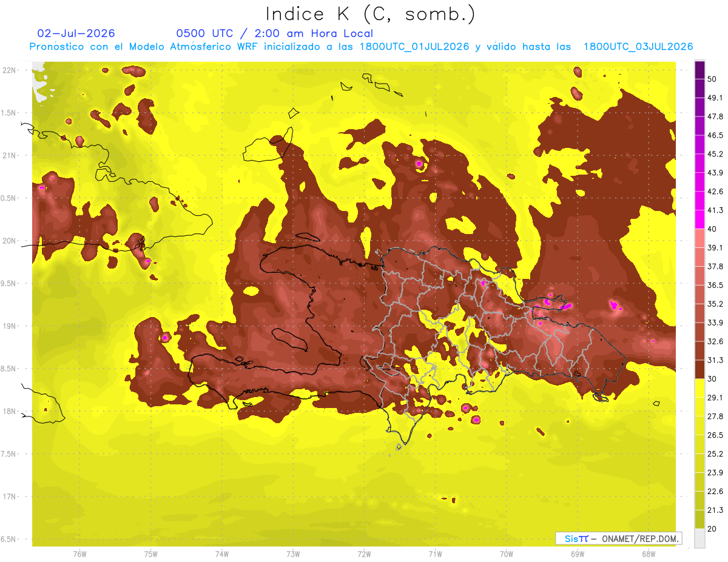Image resolution: width=728 pixels, height=562 pixels.
Task: Click the legend value "40"
Action: point(713,229)
